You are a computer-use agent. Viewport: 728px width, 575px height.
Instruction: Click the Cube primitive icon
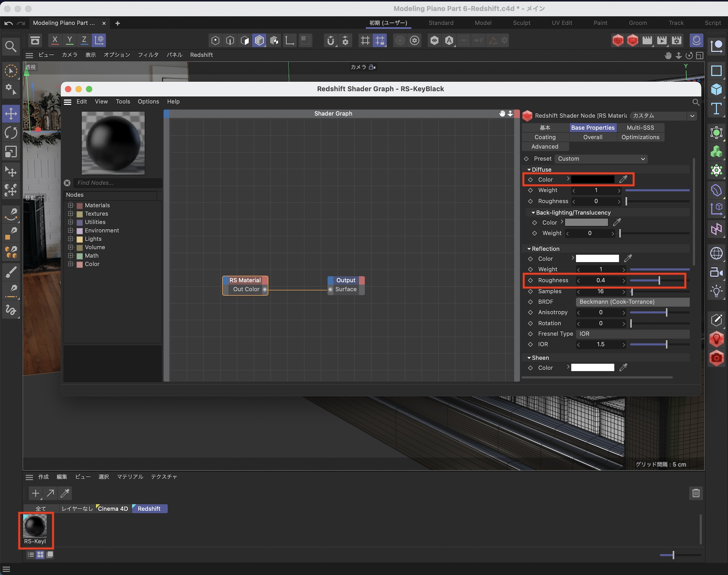point(716,90)
